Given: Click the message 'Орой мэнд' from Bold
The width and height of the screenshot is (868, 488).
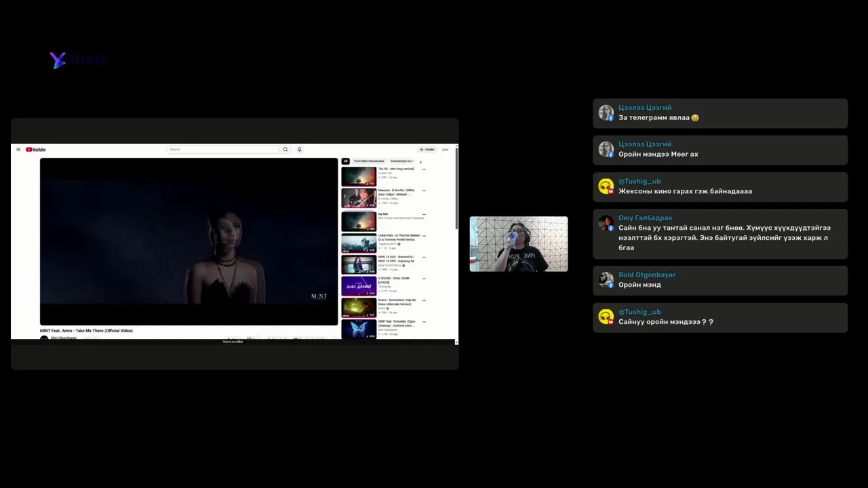Looking at the screenshot, I should 639,285.
